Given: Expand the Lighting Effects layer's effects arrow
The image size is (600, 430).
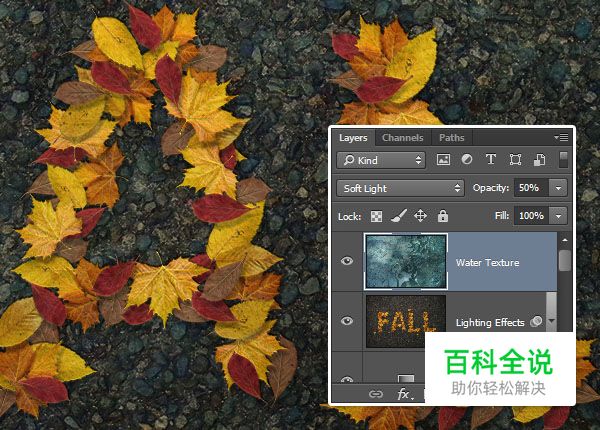Looking at the screenshot, I should (x=551, y=321).
